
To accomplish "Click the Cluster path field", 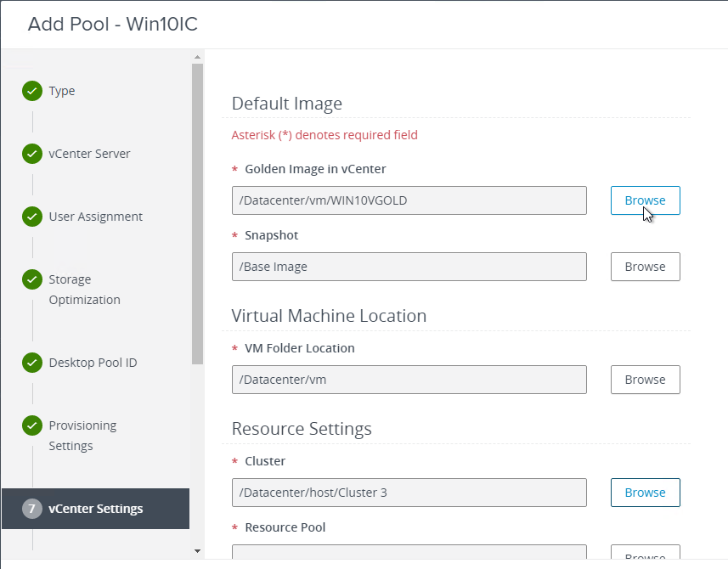I will pos(409,493).
